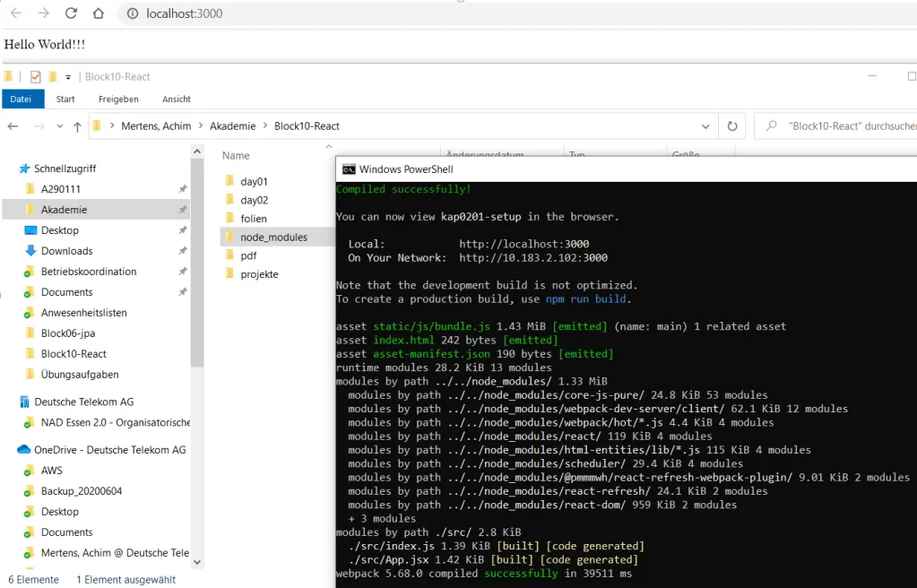Click the site info icon in the address bar
917x588 pixels.
133,13
